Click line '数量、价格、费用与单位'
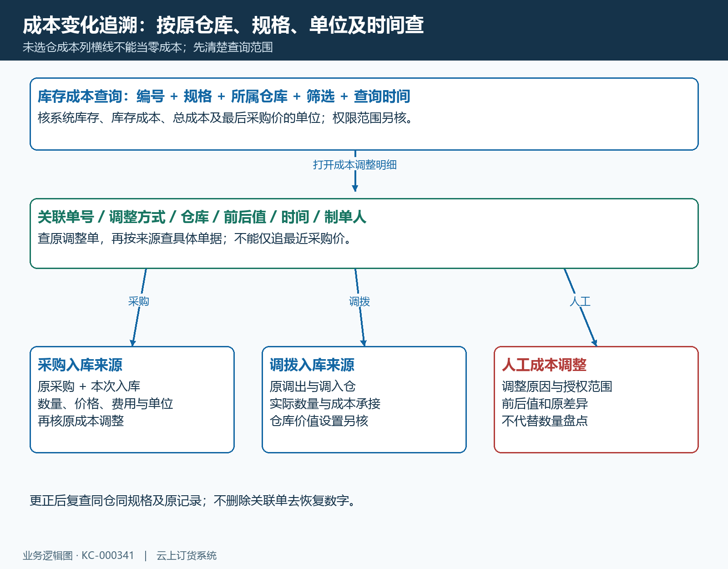Image resolution: width=728 pixels, height=569 pixels. 106,404
